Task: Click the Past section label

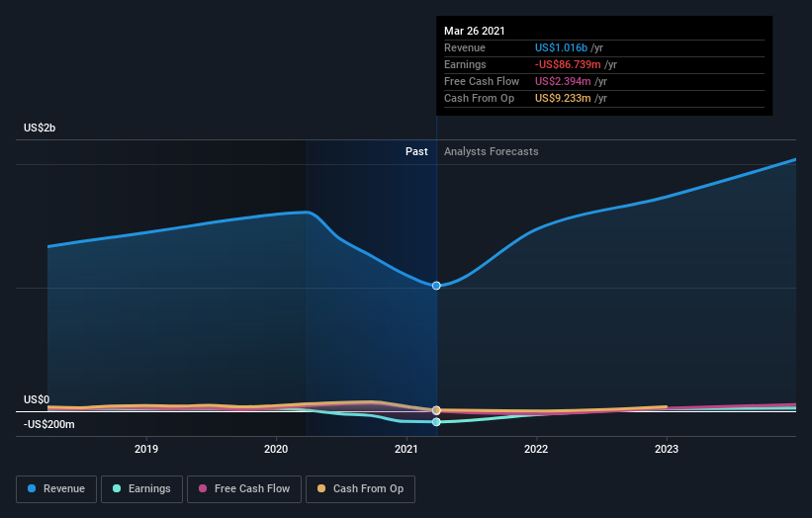Action: point(416,151)
